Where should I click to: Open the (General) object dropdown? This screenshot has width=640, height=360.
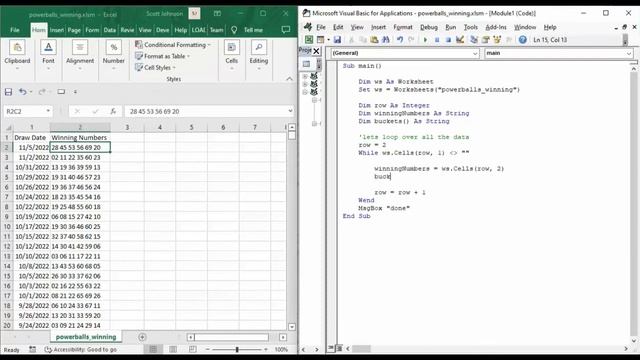tap(475, 53)
